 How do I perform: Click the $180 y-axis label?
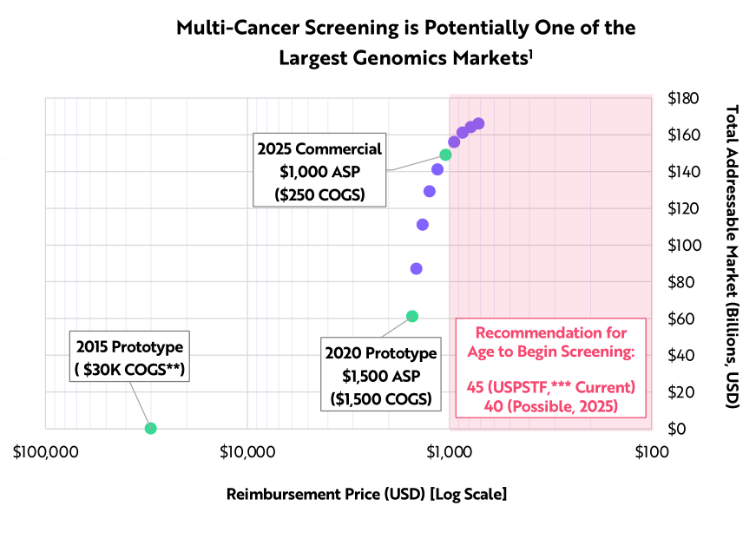[x=683, y=98]
